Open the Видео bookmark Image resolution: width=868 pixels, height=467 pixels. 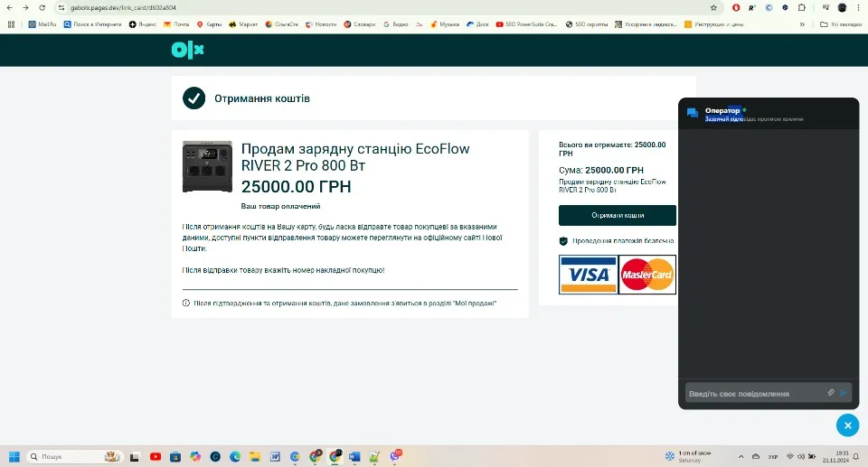coord(396,24)
